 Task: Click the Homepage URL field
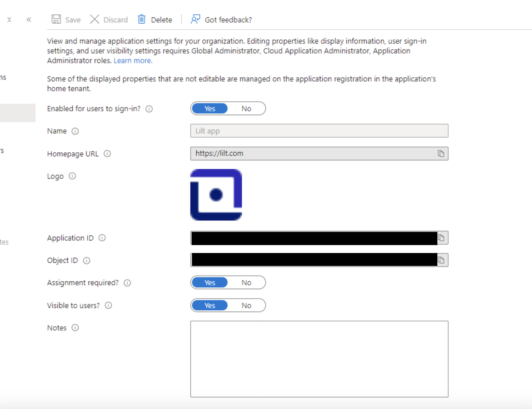[319, 154]
